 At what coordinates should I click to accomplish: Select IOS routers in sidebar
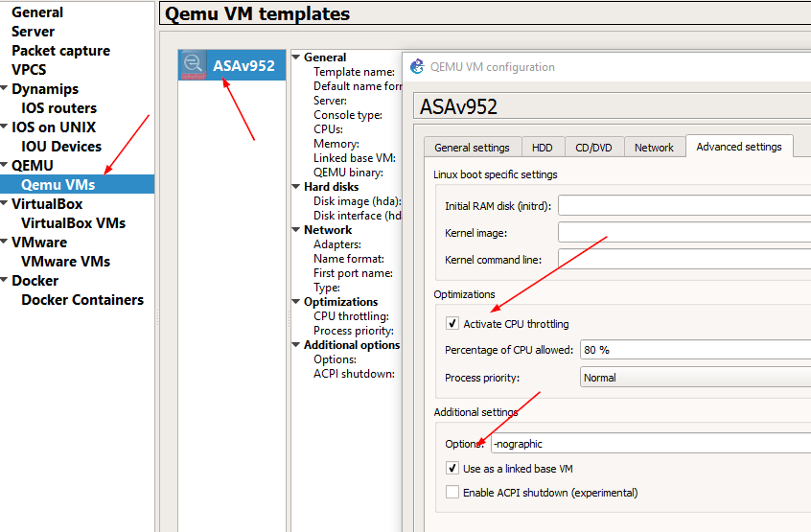click(x=59, y=107)
